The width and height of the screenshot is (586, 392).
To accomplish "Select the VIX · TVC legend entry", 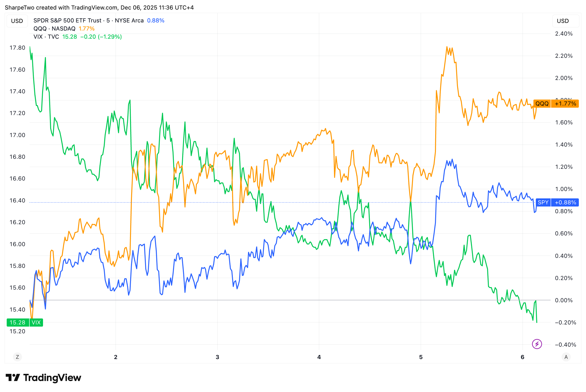I will click(x=46, y=37).
